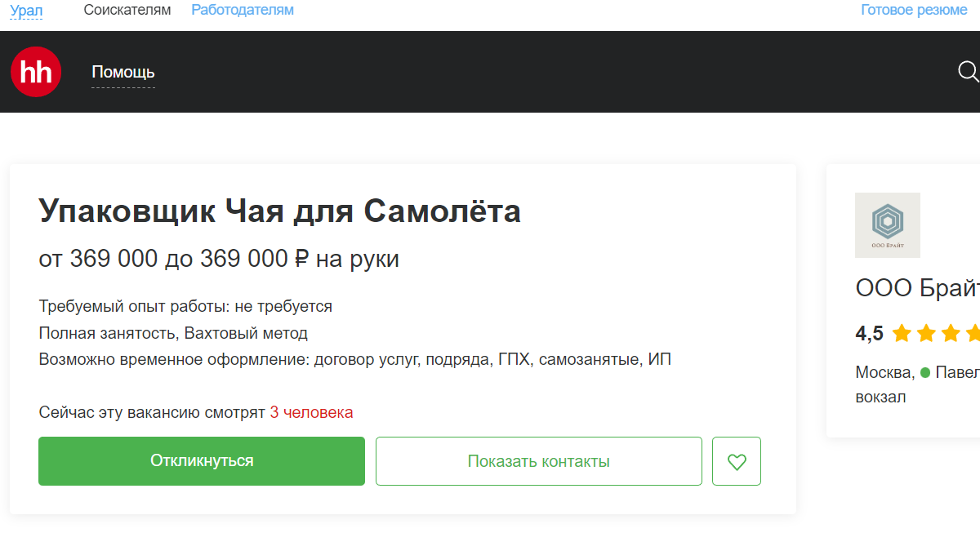Click Показать контакты button
This screenshot has width=980, height=533.
tap(539, 461)
